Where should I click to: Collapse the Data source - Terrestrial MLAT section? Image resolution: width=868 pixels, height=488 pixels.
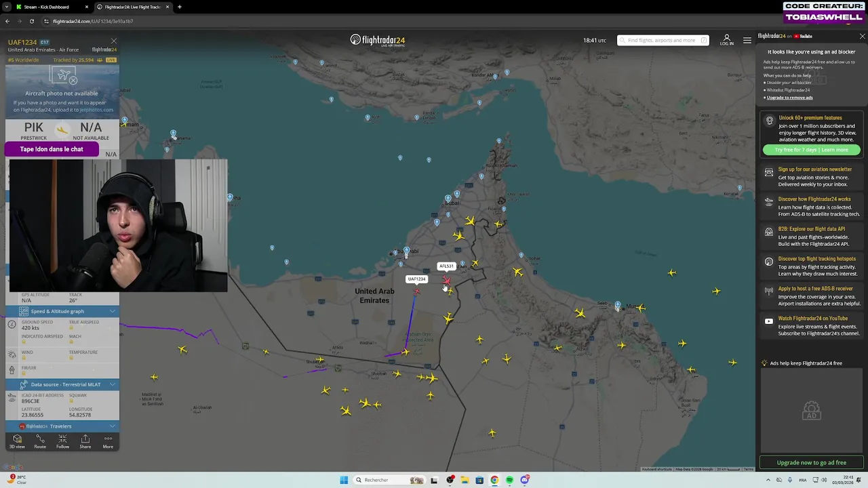coord(113,384)
